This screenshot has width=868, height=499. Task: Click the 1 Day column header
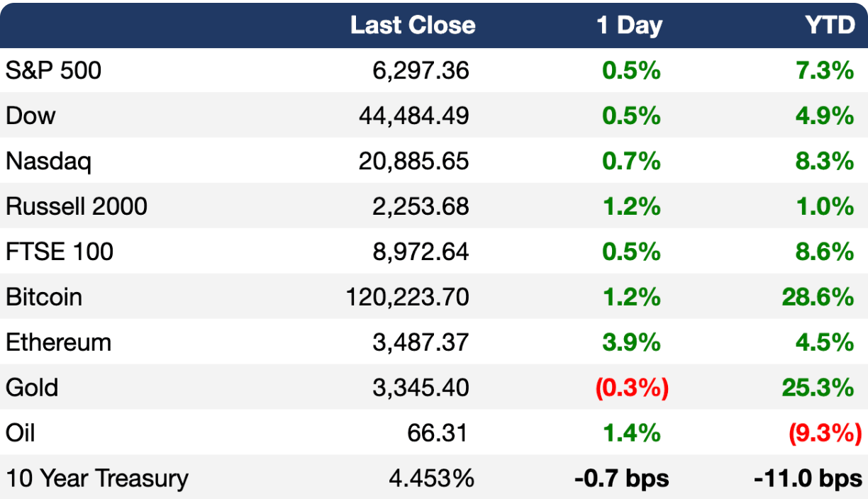coord(629,26)
